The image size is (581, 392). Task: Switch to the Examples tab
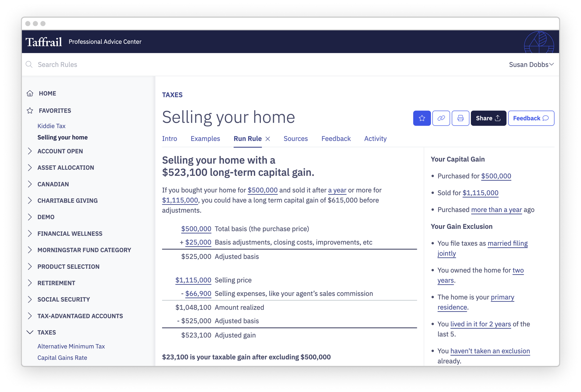205,139
